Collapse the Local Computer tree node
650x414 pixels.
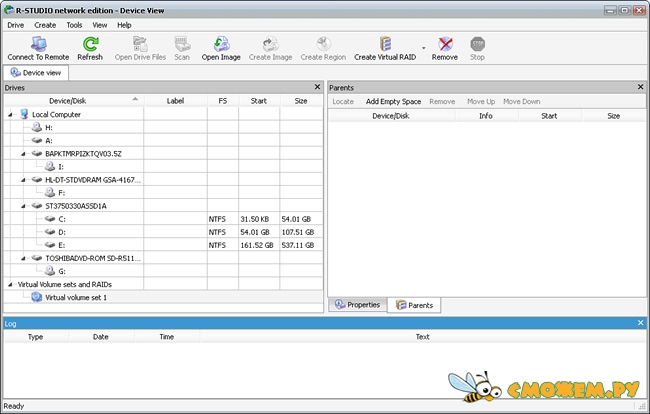tap(10, 114)
